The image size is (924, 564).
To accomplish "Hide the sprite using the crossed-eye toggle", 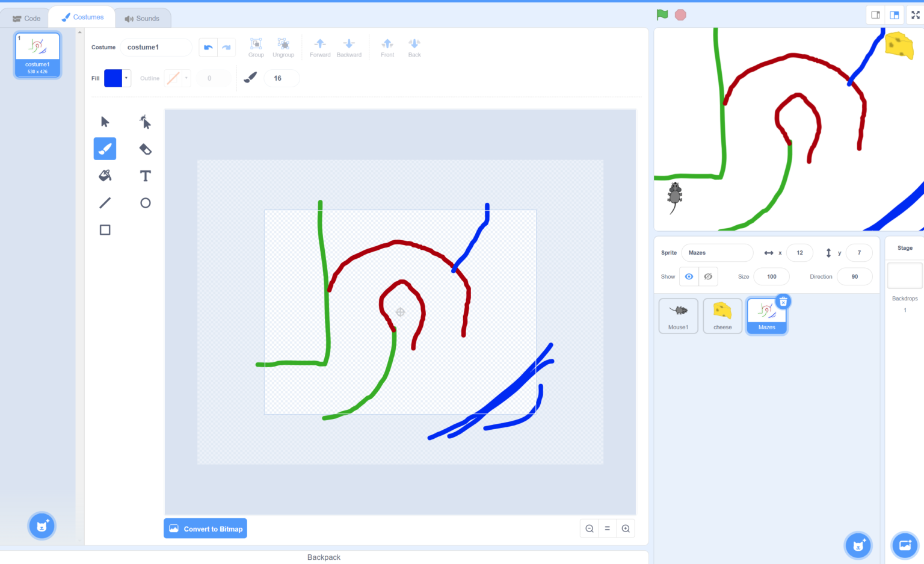I will tap(708, 276).
